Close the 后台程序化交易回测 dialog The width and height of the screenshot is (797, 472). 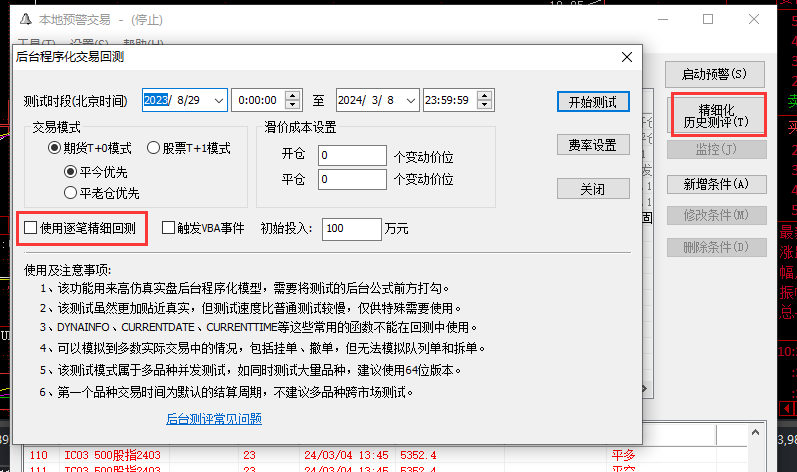tap(627, 57)
